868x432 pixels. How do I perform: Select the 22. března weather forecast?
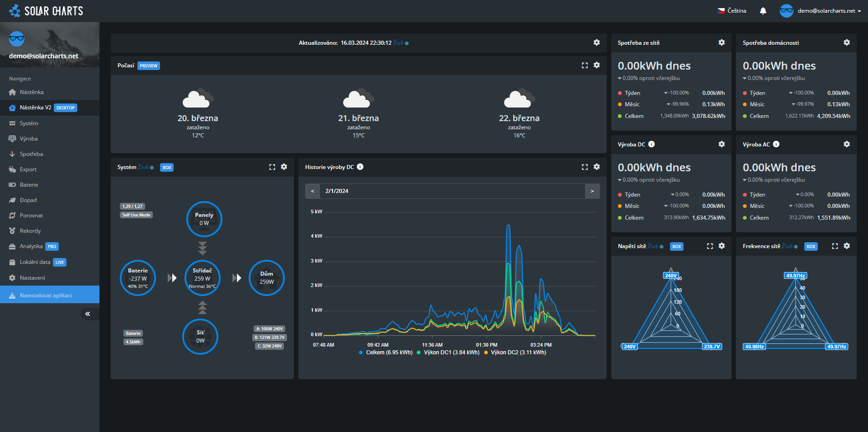(519, 113)
